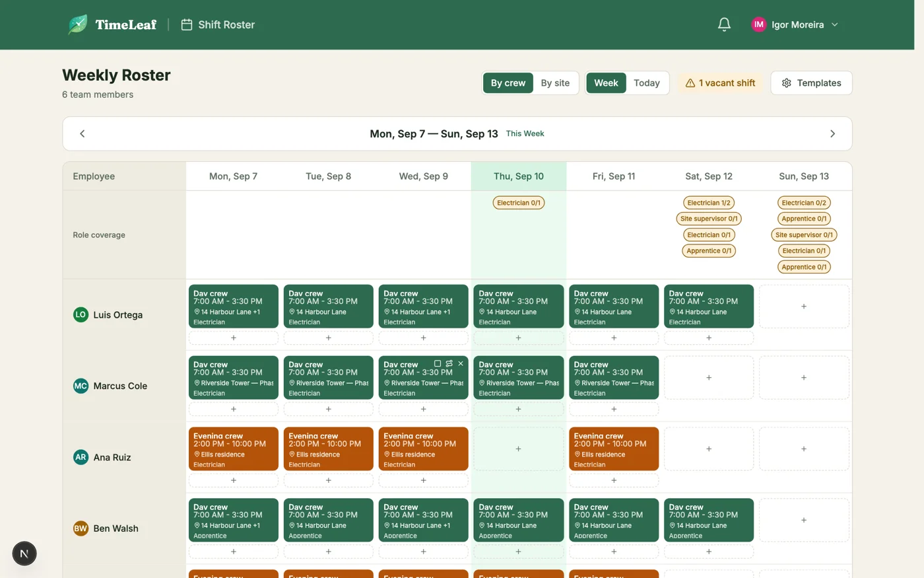The image size is (924, 578).
Task: Click Saturday's Electrician 1/2 coverage pill
Action: pos(709,203)
